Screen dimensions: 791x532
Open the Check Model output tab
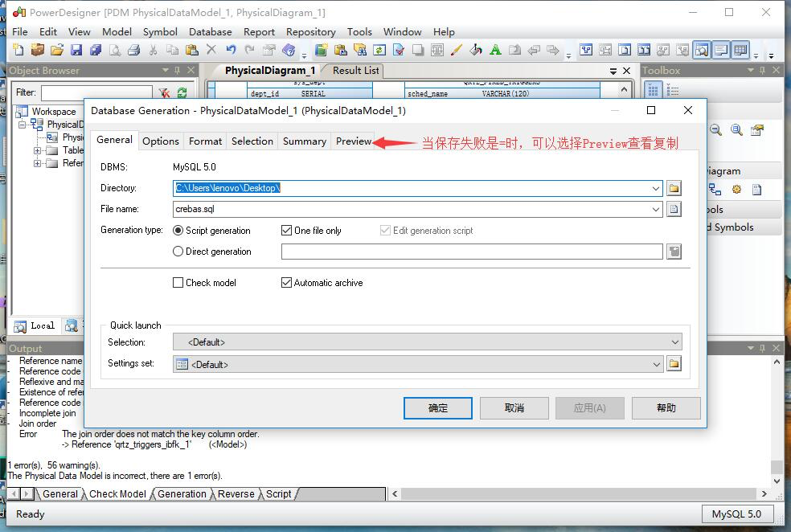[117, 493]
